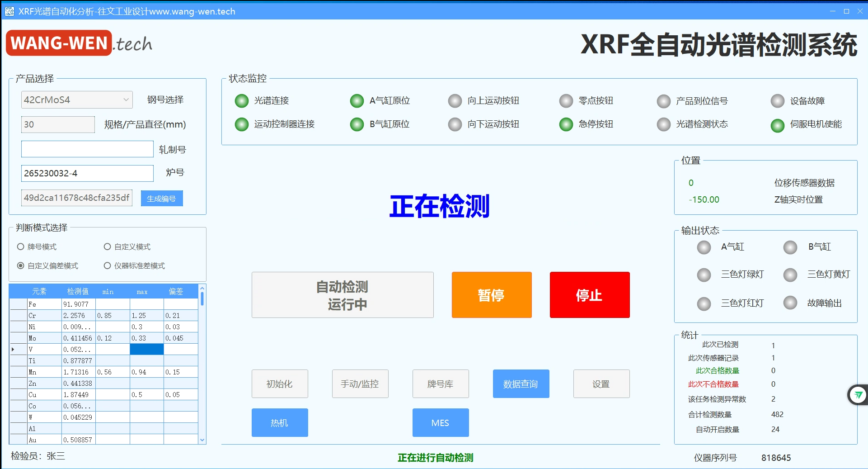Open the 数据查询 data query page
Screen dimensions: 868x469
coord(521,384)
